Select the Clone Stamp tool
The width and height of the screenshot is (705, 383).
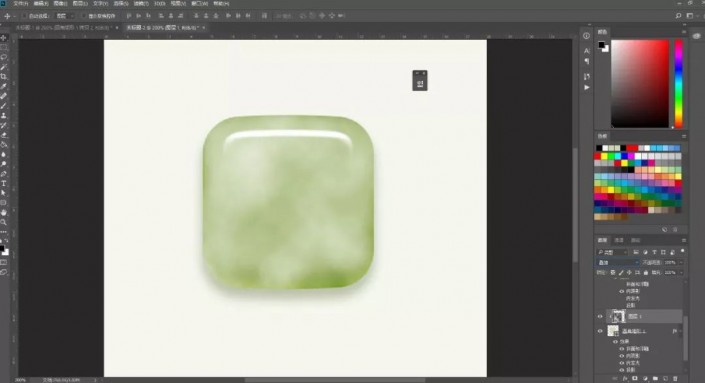[x=4, y=116]
